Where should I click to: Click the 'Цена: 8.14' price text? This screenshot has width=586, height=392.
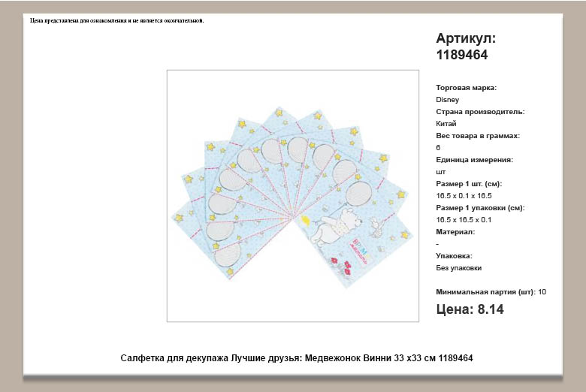[470, 309]
